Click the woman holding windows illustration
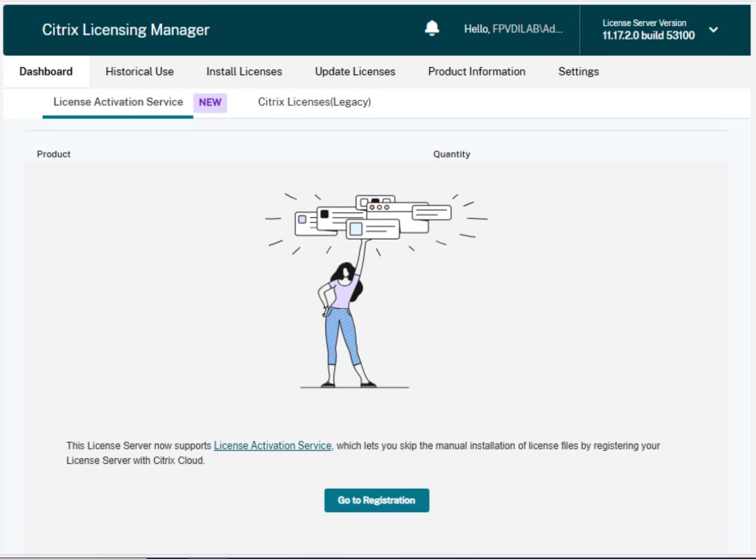Viewport: 756px width, 559px height. (376, 290)
